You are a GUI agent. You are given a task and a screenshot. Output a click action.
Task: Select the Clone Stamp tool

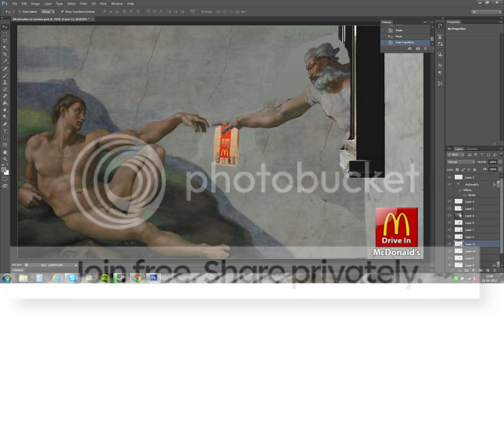pos(5,83)
